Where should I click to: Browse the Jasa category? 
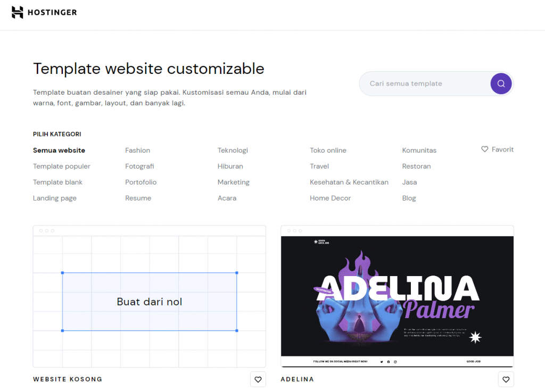click(409, 182)
